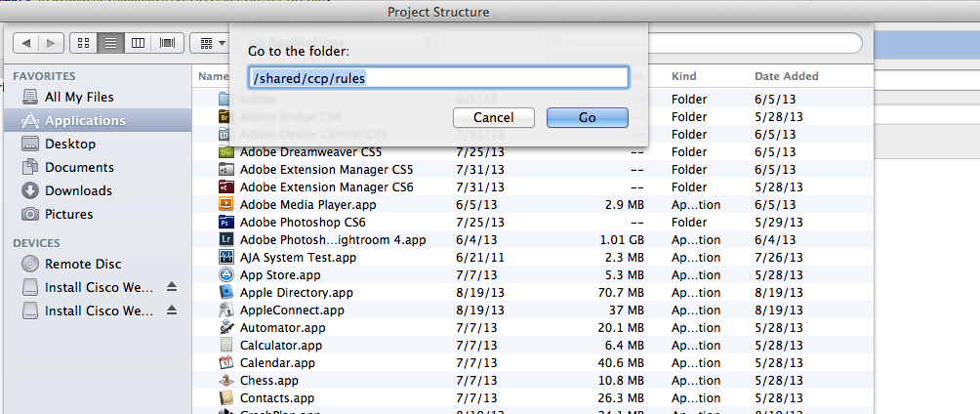
Task: Select the Adobe Media Player.app icon
Action: click(x=225, y=204)
